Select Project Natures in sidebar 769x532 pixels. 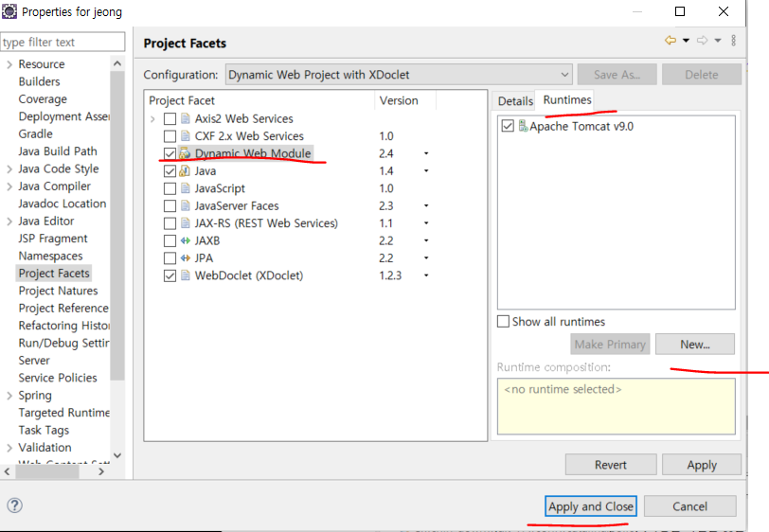click(58, 291)
